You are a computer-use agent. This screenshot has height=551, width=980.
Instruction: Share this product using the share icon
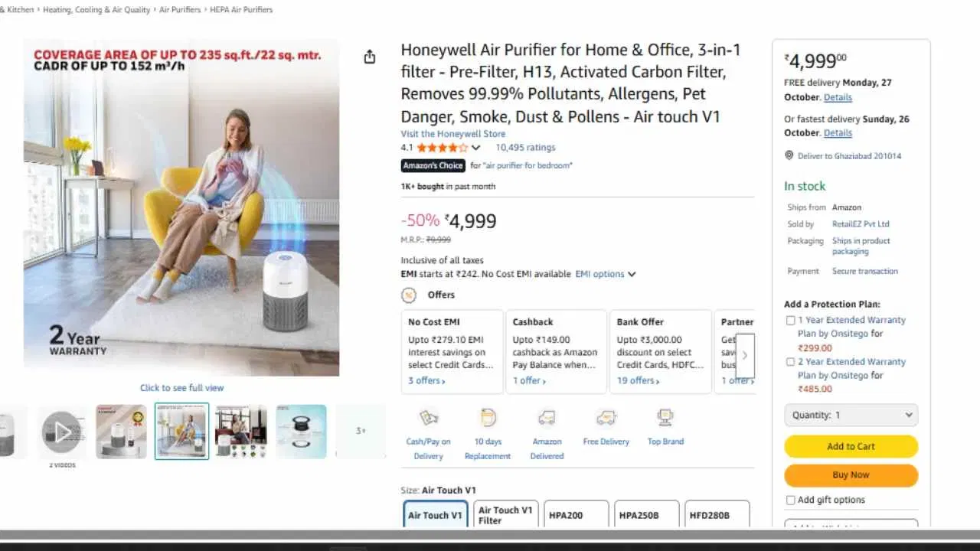point(369,56)
